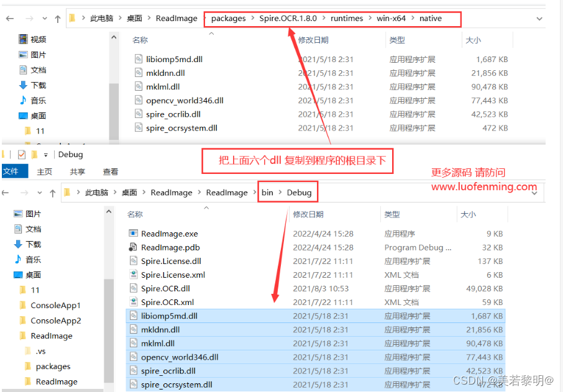Select spire_ocrlib.dll icon in the native folder

pos(139,114)
